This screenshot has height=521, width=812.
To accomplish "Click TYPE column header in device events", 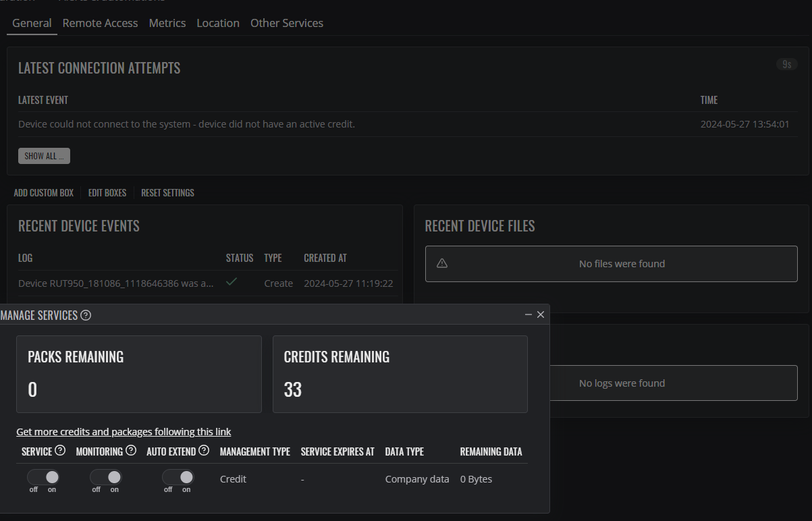I will click(273, 258).
